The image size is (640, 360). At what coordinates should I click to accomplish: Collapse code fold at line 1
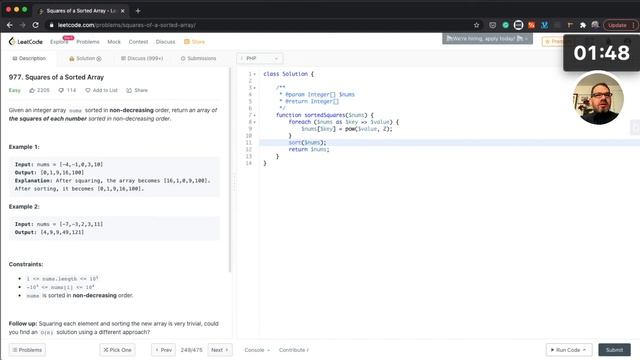point(255,74)
